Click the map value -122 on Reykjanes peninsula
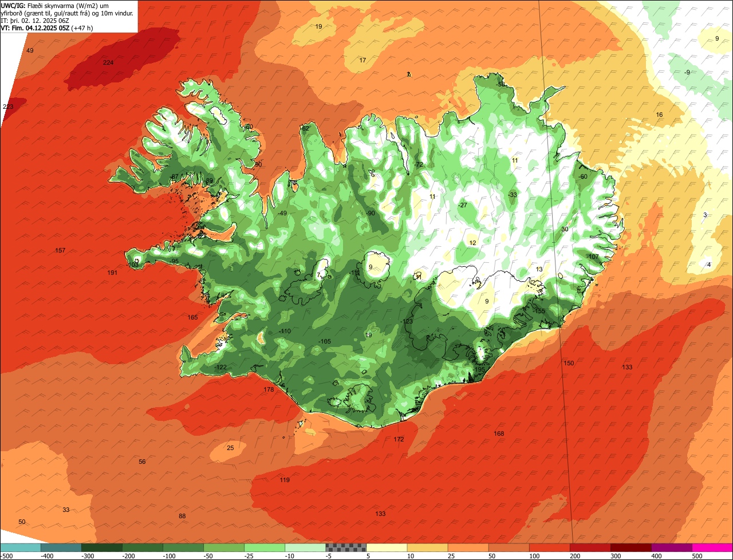Image resolution: width=733 pixels, height=560 pixels. coord(220,367)
